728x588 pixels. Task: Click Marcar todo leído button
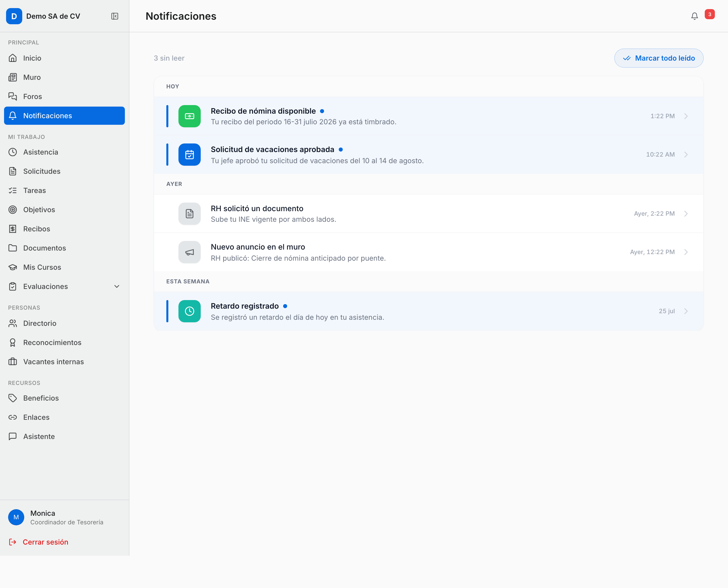coord(658,58)
